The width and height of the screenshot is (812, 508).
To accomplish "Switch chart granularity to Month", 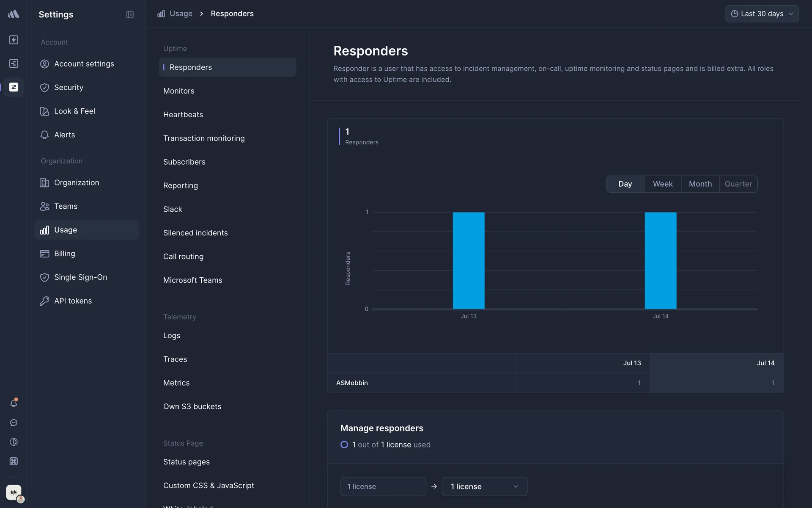I will pyautogui.click(x=700, y=184).
